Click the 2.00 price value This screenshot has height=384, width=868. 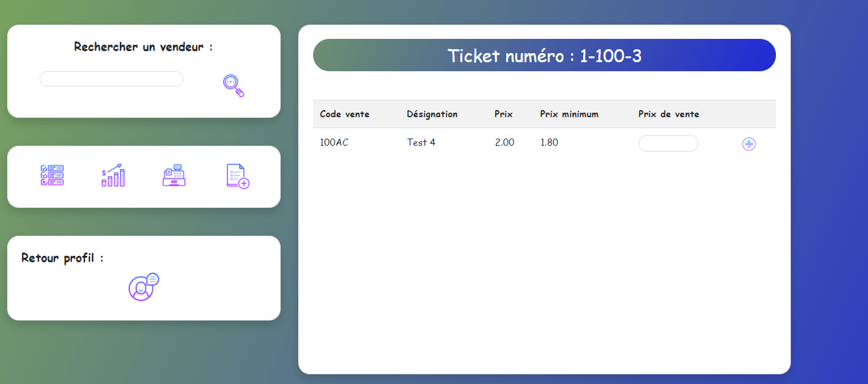pyautogui.click(x=504, y=142)
